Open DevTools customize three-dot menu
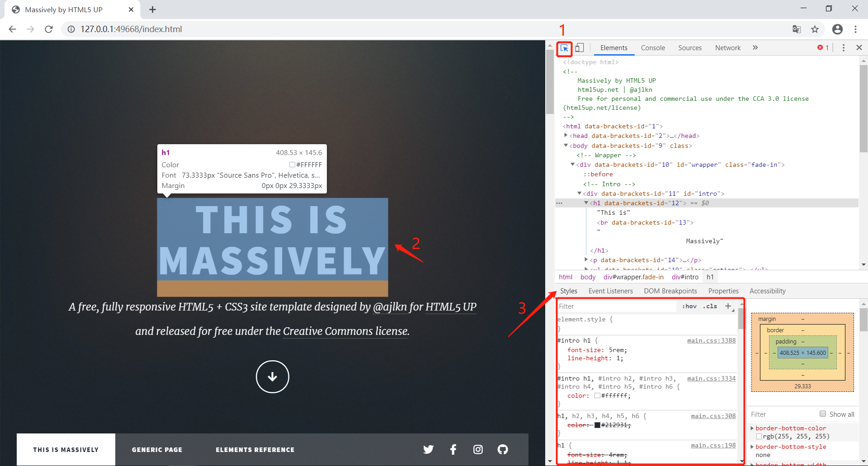The height and width of the screenshot is (466, 868). point(844,47)
